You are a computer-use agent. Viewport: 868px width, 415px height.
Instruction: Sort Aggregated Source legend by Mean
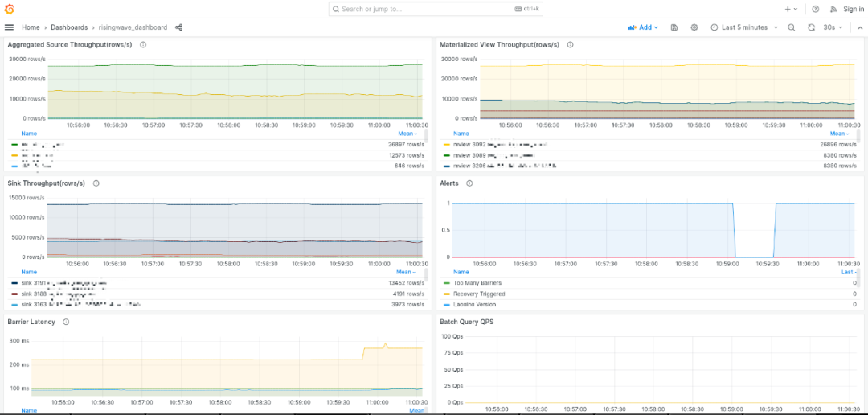[x=407, y=134]
